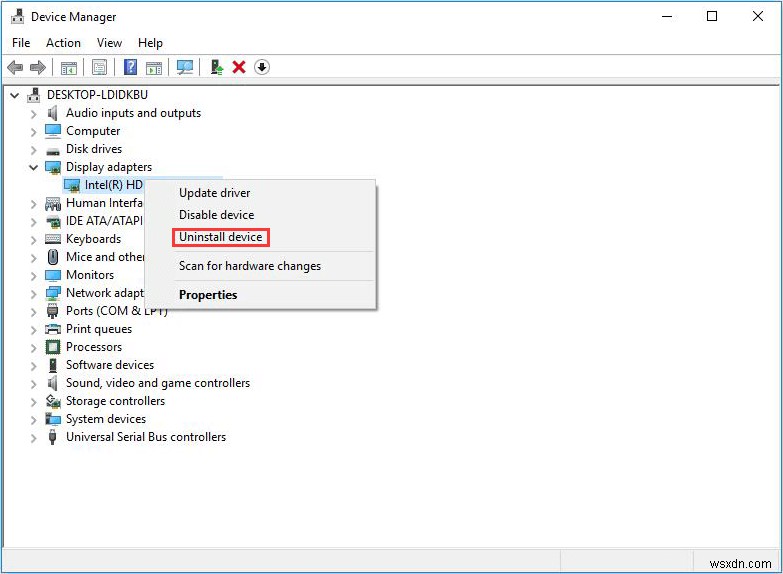783x574 pixels.
Task: Expand the Print queues category
Action: pos(33,330)
